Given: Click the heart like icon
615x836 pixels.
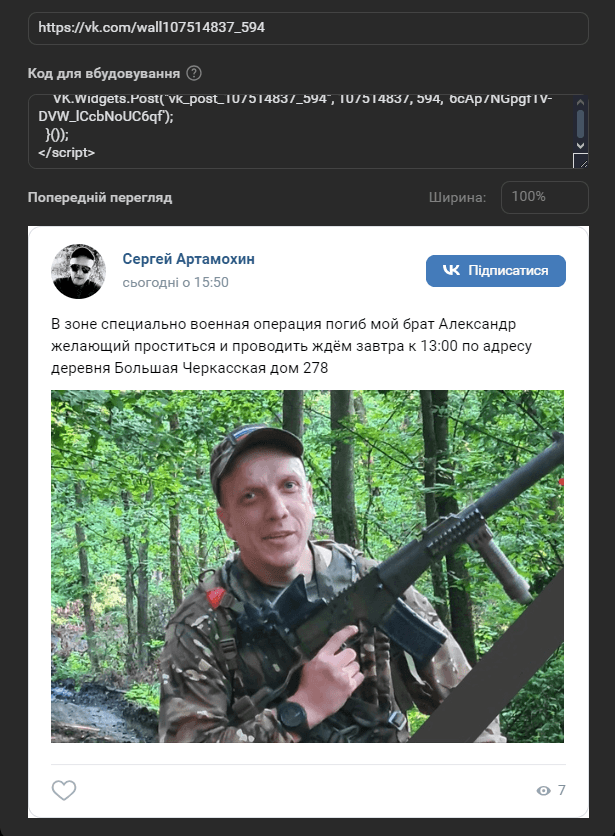Looking at the screenshot, I should coord(64,790).
